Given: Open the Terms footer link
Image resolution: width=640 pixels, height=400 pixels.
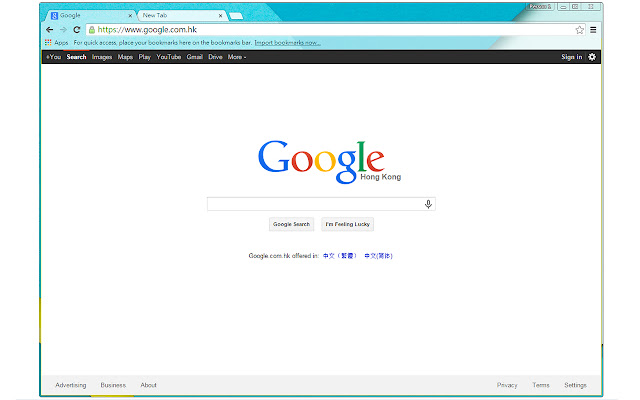Looking at the screenshot, I should click(541, 385).
